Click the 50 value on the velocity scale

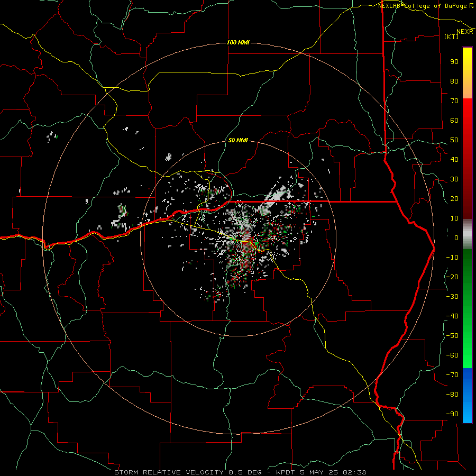(x=454, y=140)
